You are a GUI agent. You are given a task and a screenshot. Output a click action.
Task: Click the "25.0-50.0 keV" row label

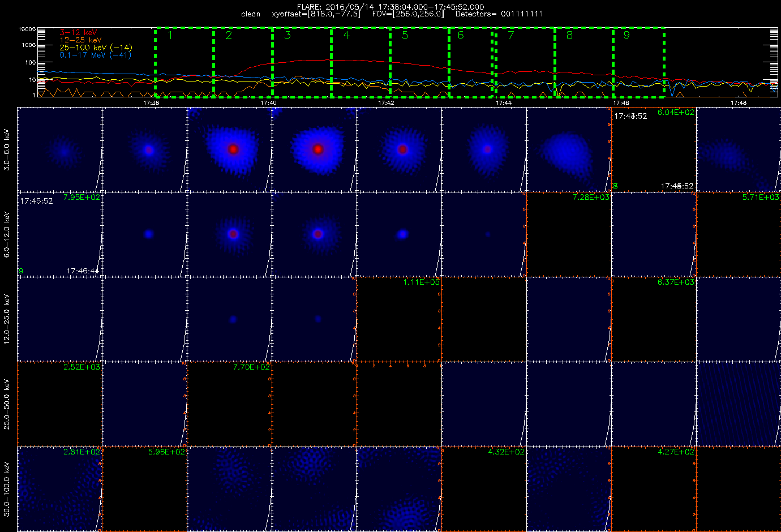[7, 404]
